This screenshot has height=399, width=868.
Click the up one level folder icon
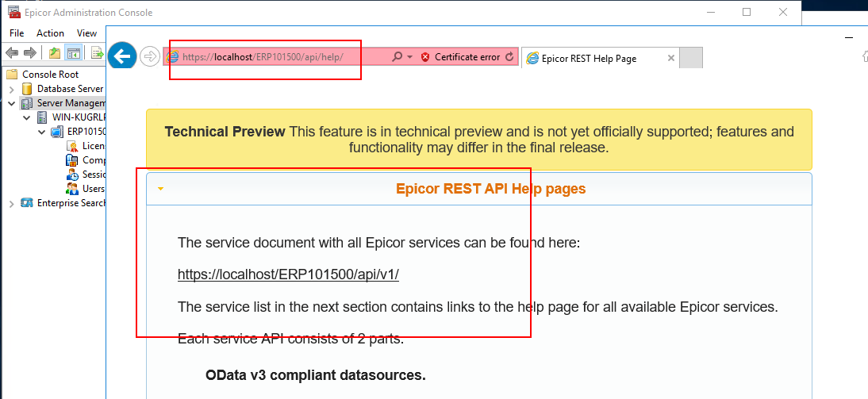[54, 53]
